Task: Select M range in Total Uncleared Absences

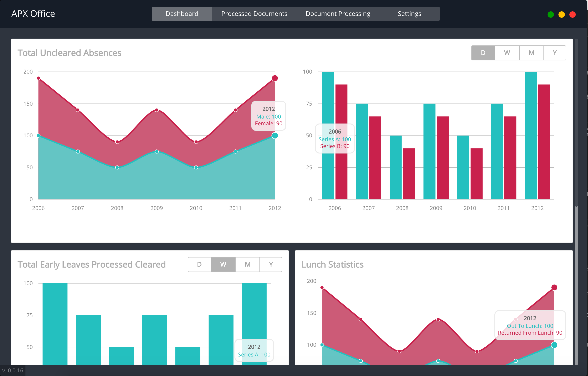Action: click(531, 53)
